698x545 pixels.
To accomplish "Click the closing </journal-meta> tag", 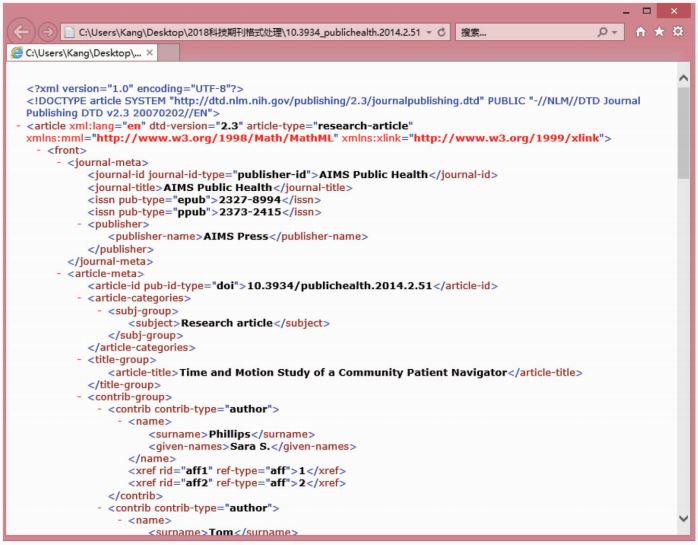I will pos(110,261).
